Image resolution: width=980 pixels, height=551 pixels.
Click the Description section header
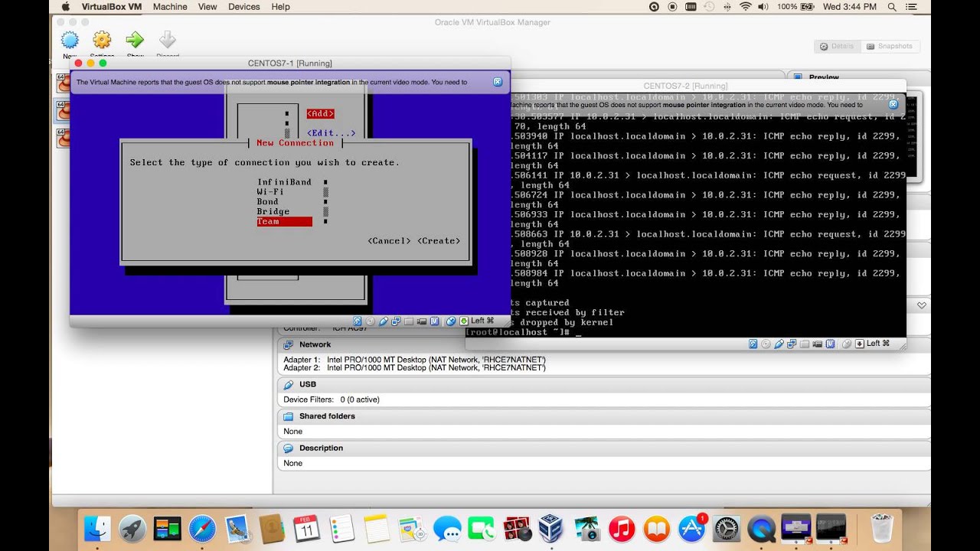click(x=321, y=448)
